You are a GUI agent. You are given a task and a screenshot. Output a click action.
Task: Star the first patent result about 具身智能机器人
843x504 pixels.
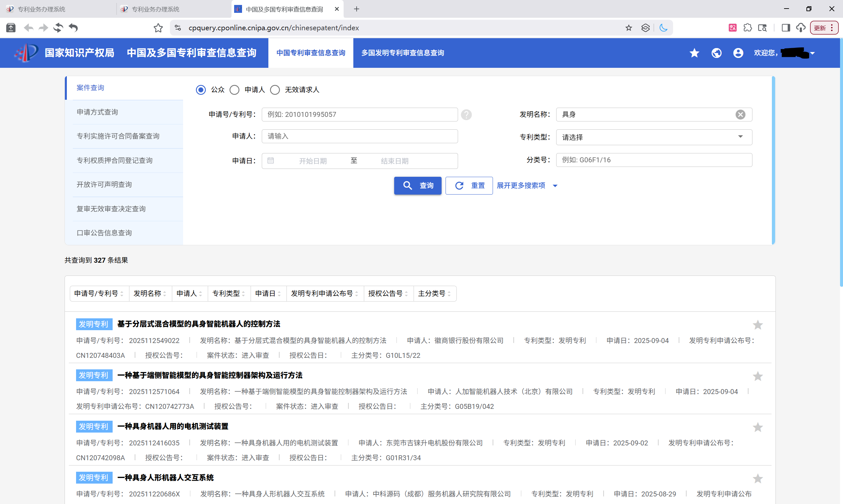click(x=758, y=325)
